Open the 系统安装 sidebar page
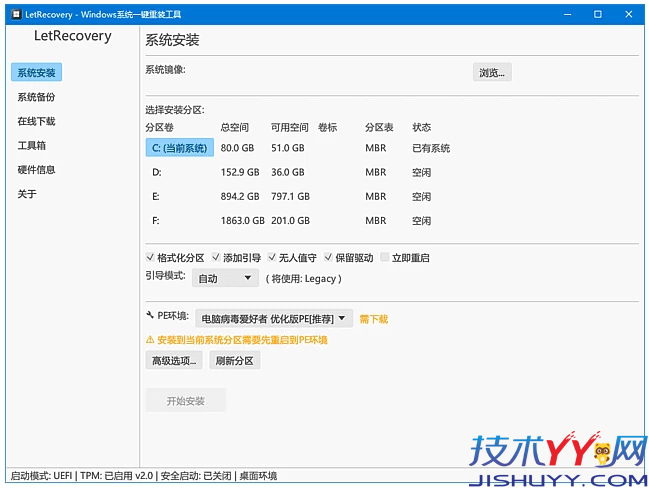Screen dimensions: 649x488 click(36, 73)
